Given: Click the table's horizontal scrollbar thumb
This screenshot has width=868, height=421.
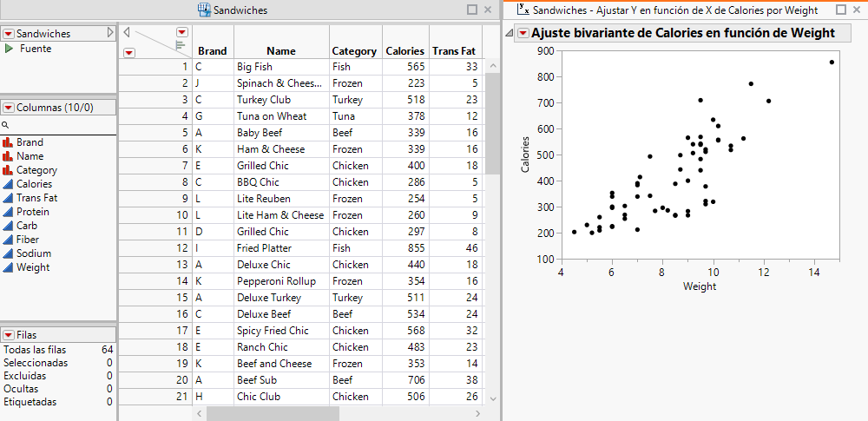Looking at the screenshot, I should (x=273, y=413).
